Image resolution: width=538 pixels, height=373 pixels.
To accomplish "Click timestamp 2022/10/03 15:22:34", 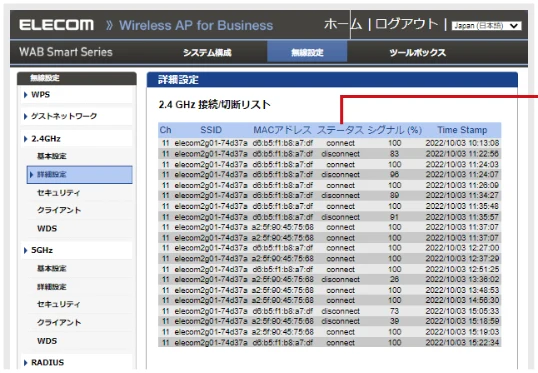I will point(462,342).
